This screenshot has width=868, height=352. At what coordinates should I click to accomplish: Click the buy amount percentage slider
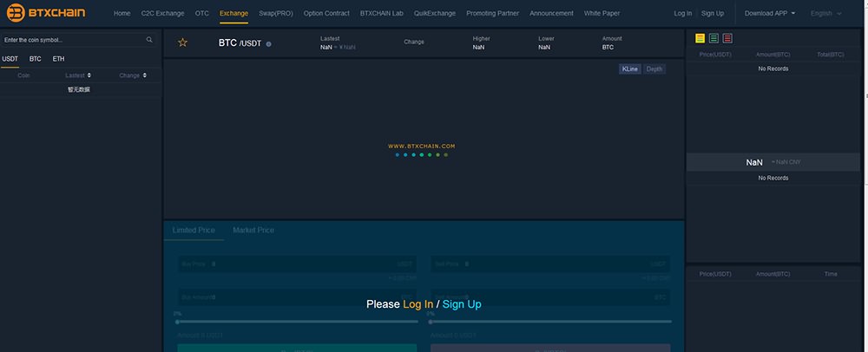[297, 321]
